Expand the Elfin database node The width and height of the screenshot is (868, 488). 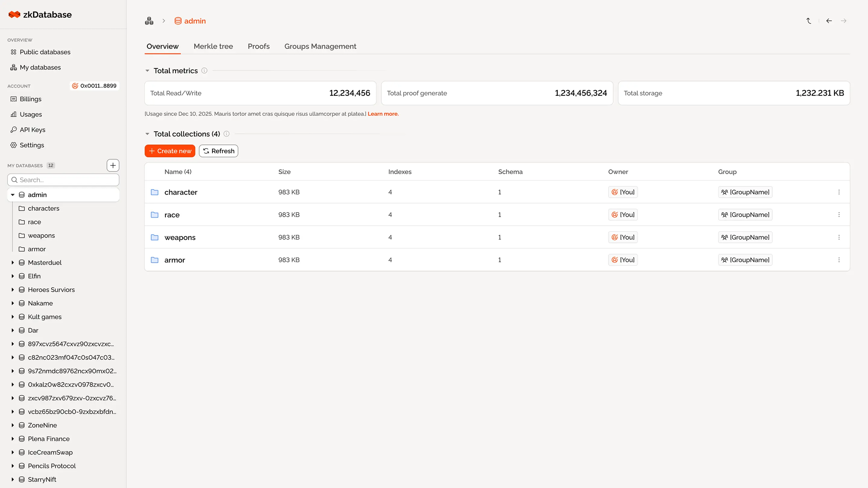click(12, 276)
